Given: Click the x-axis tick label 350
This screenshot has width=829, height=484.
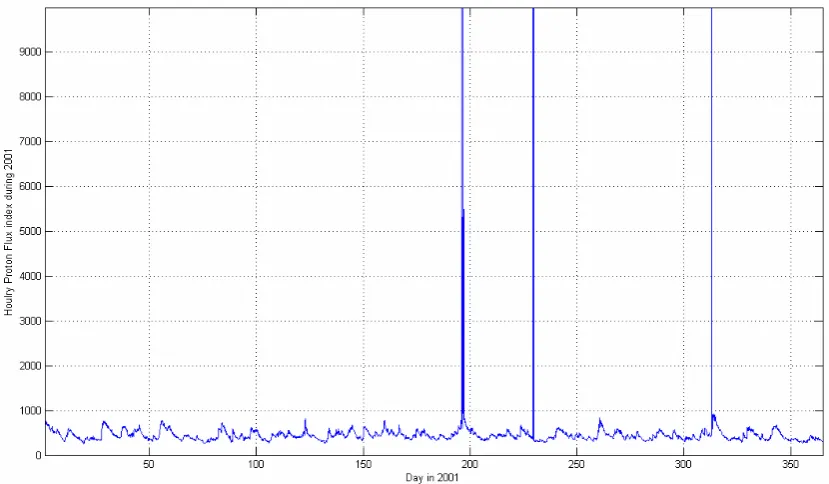Looking at the screenshot, I should coord(790,464).
